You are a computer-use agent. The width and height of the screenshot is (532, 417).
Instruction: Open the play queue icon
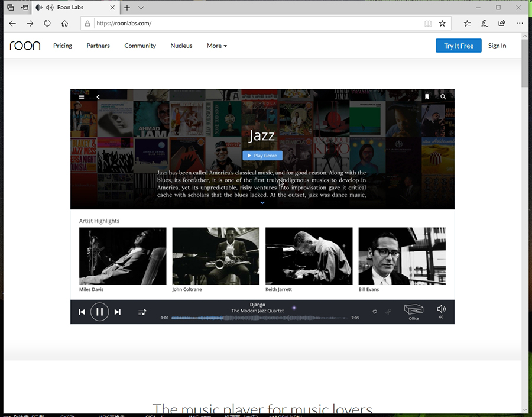tap(142, 312)
